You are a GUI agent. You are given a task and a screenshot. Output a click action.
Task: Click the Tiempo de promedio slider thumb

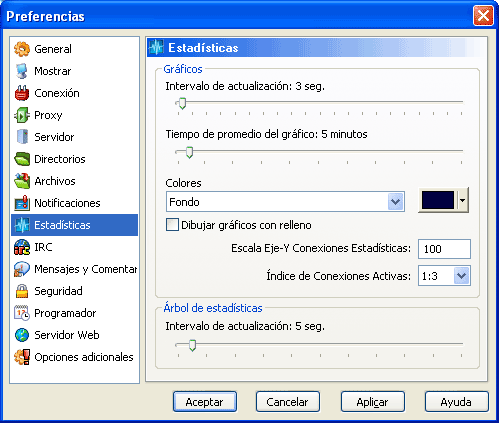(x=189, y=152)
